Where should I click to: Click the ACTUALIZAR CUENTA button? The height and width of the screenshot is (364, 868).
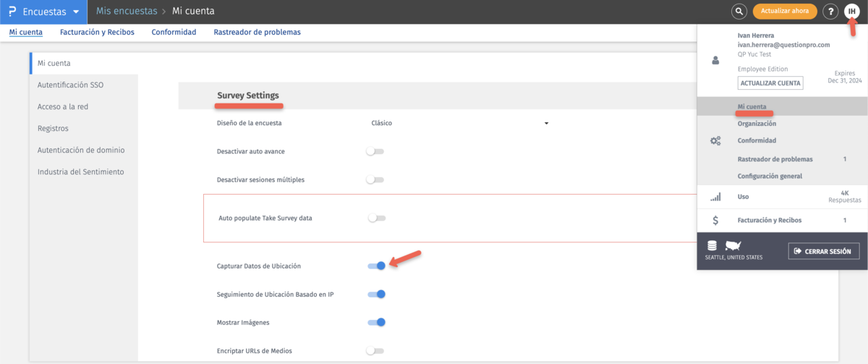[x=770, y=83]
